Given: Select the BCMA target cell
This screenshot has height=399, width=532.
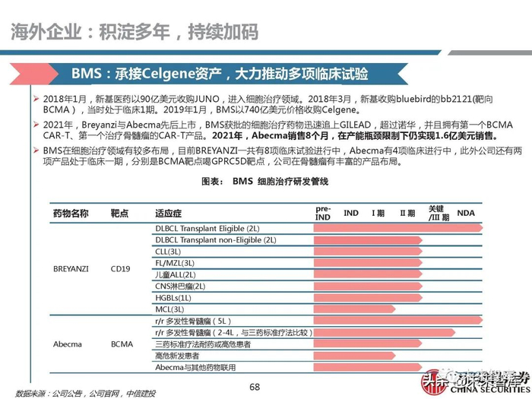Looking at the screenshot, I should (x=122, y=344).
